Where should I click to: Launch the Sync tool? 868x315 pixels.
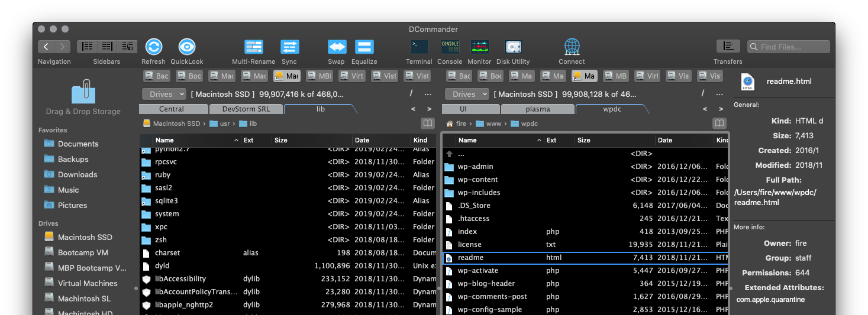tap(289, 47)
